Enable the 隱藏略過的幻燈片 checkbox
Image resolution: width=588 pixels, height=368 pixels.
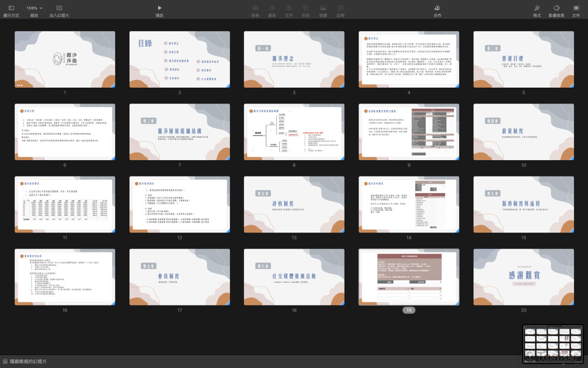(x=5, y=361)
